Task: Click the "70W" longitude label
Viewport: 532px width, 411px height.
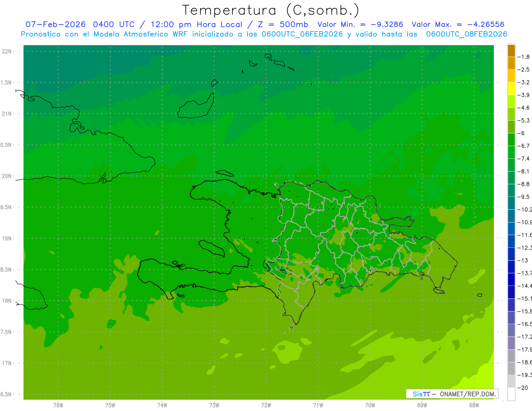Action: point(370,405)
